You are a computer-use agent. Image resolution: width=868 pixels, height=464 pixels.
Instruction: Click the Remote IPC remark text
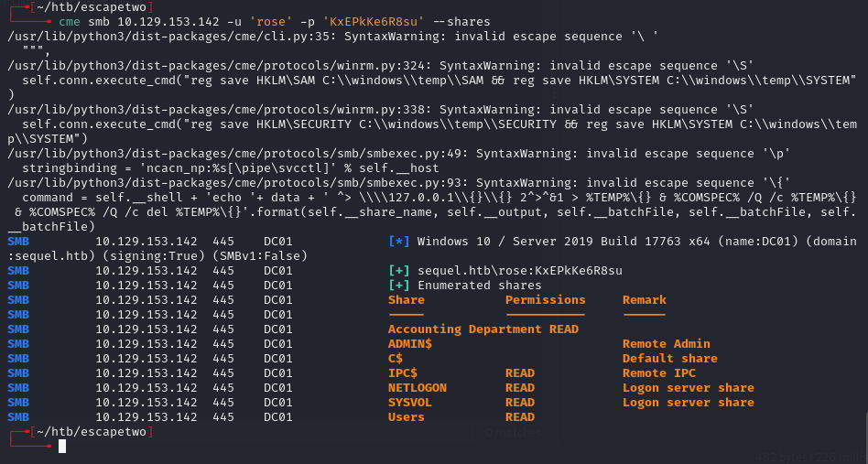tap(658, 373)
